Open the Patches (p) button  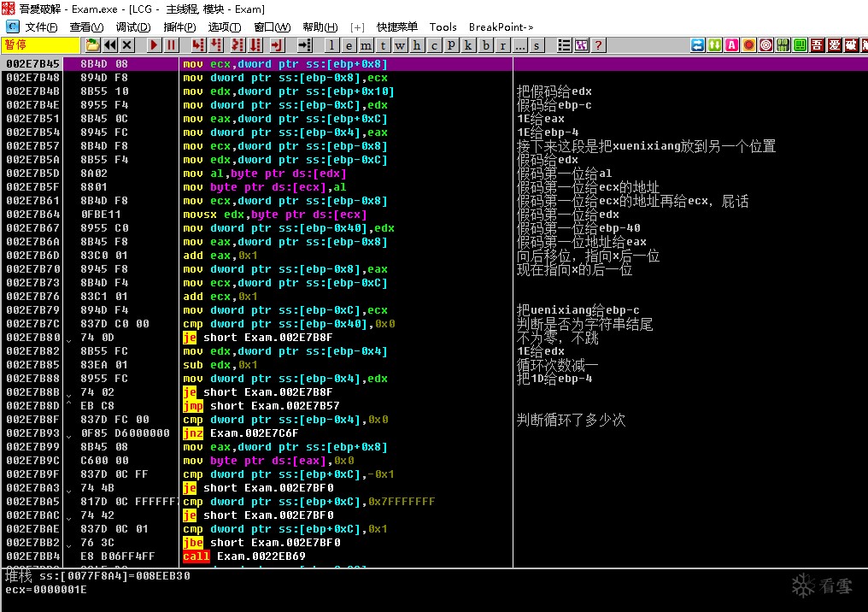451,45
